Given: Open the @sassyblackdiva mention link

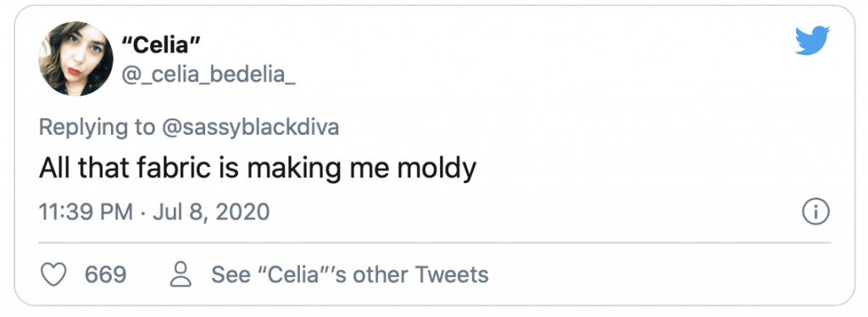Looking at the screenshot, I should pyautogui.click(x=251, y=128).
